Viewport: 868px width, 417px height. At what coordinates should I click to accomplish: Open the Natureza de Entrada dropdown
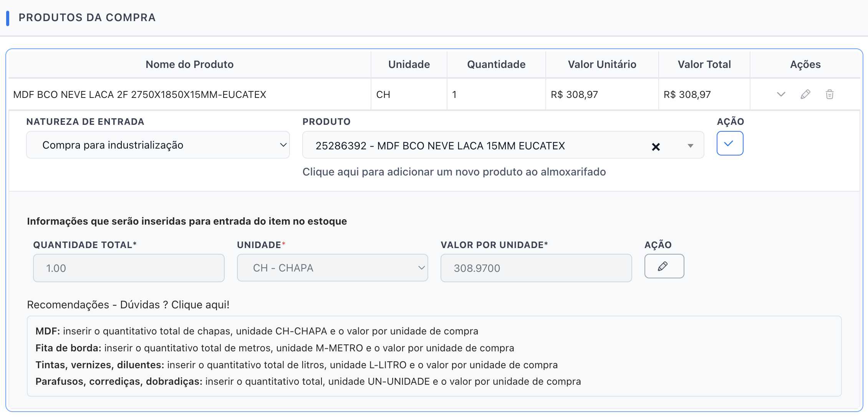[x=158, y=145]
